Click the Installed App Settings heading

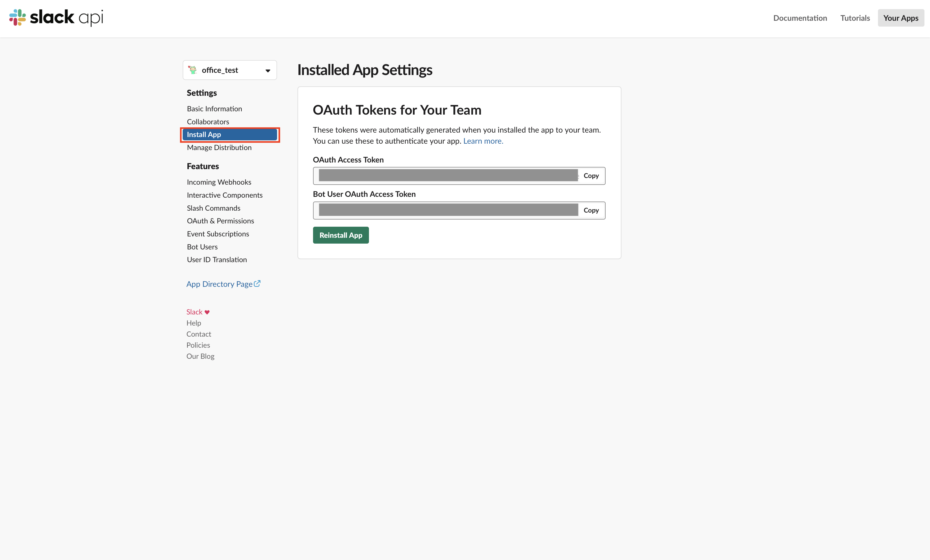pos(365,70)
